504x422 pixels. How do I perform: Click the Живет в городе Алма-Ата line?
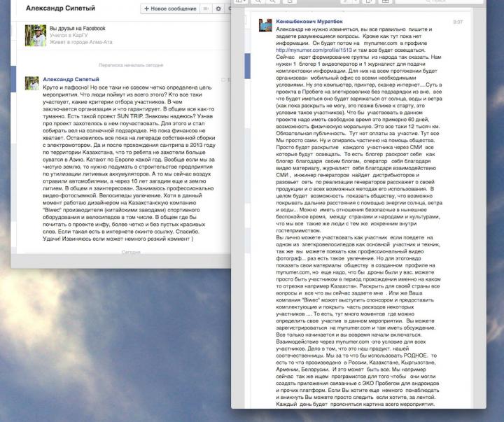[81, 42]
